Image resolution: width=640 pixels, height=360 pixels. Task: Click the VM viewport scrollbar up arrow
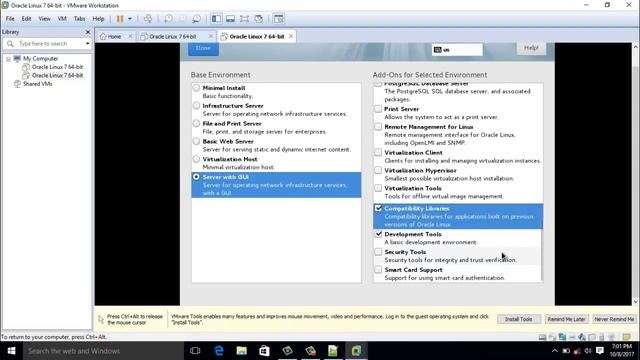pyautogui.click(x=636, y=47)
